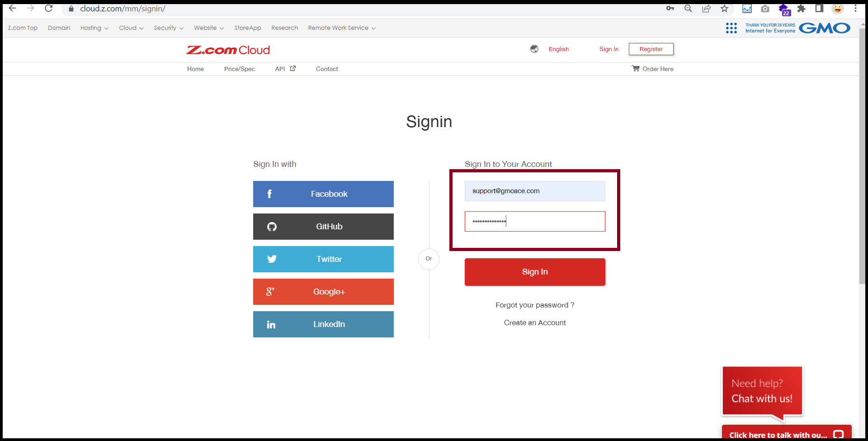This screenshot has height=441, width=868.
Task: Click the chat bubble icon
Action: (838, 435)
